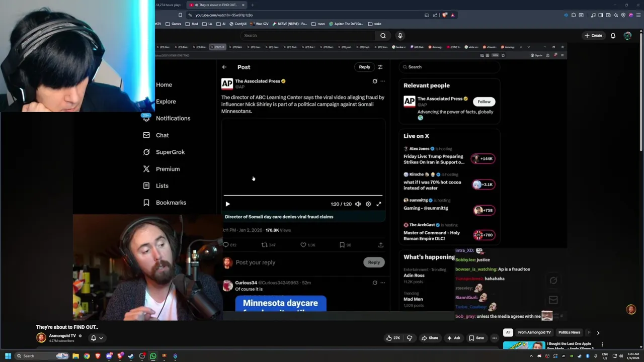
Task: Open YouTube notifications bell in header
Action: (613, 36)
